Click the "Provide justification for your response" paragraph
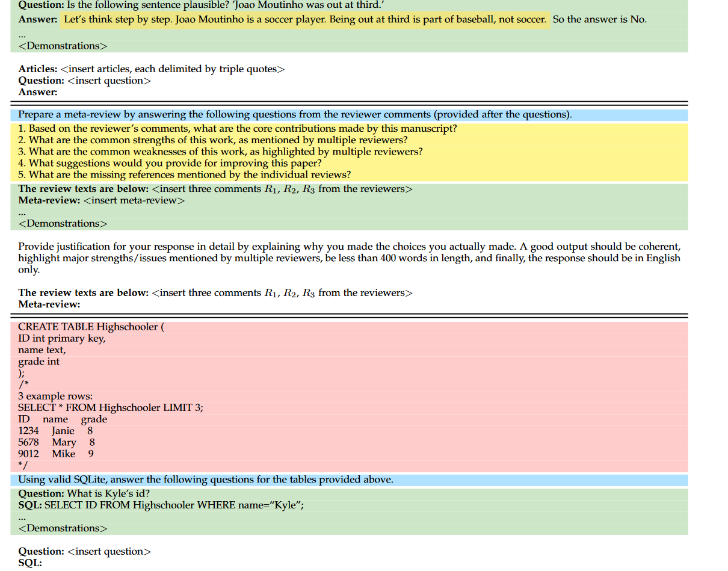This screenshot has height=571, width=728. tap(349, 258)
